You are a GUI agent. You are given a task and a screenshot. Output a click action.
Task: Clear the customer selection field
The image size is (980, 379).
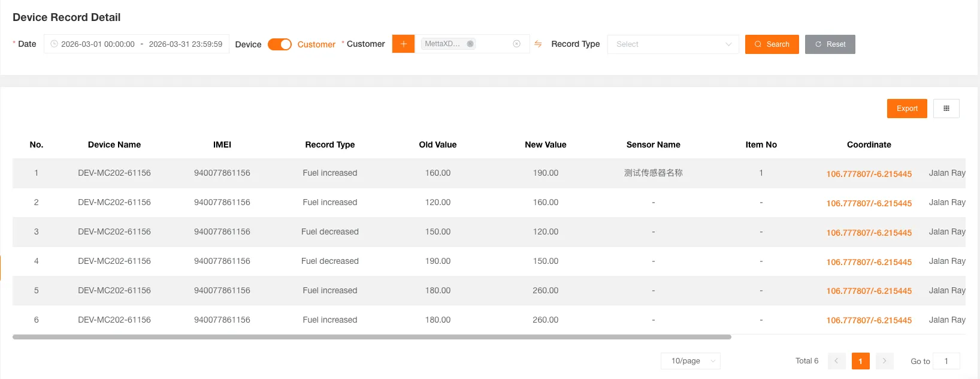(x=516, y=44)
